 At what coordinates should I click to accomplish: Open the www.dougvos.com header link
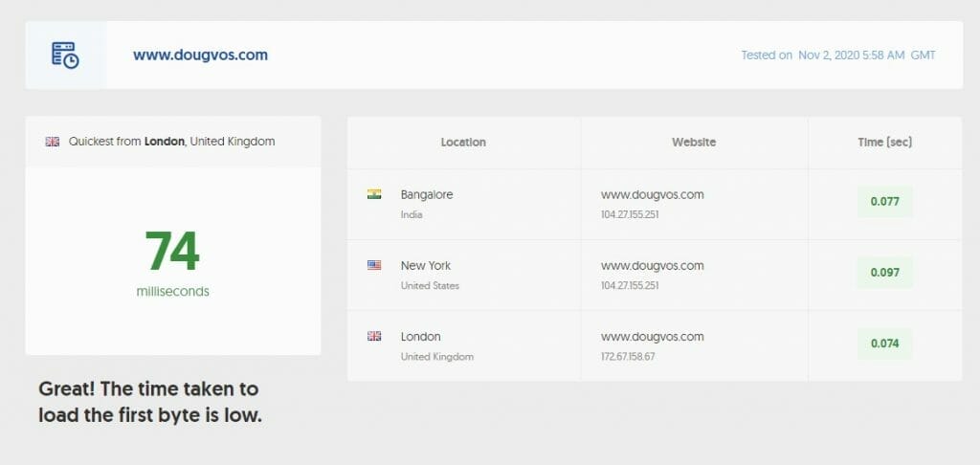click(x=200, y=55)
